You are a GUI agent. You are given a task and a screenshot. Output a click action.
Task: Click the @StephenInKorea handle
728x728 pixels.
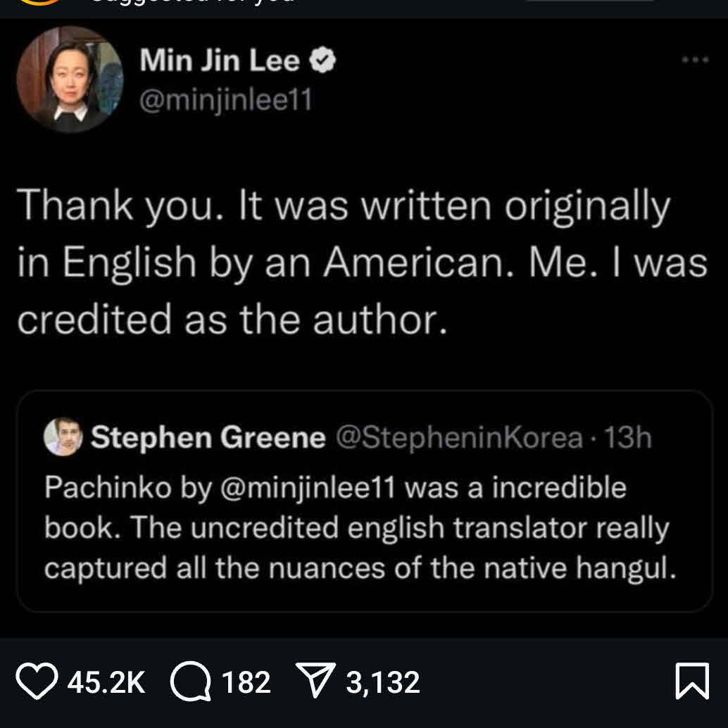click(460, 438)
